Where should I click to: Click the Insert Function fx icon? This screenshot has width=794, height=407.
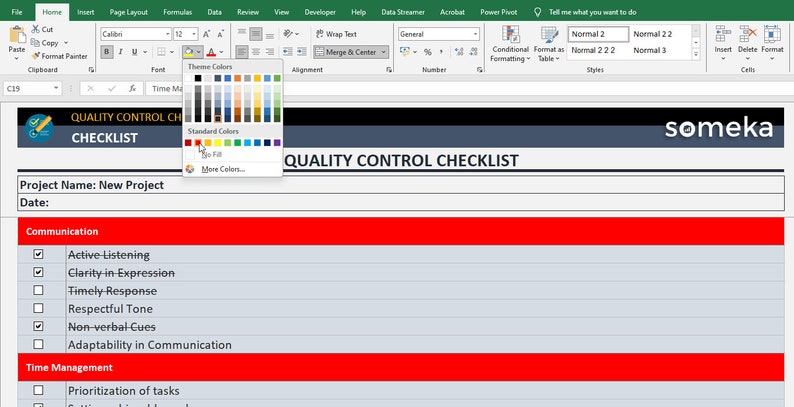132,89
